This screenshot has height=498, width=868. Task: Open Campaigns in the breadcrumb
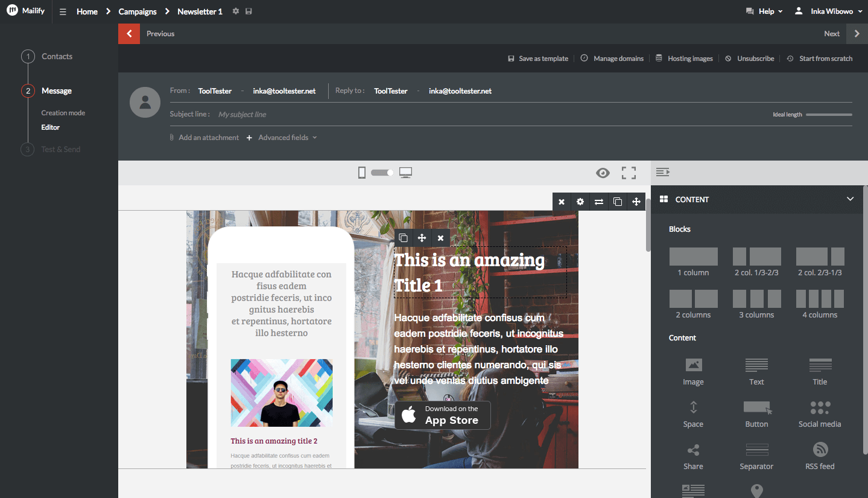[x=138, y=11]
